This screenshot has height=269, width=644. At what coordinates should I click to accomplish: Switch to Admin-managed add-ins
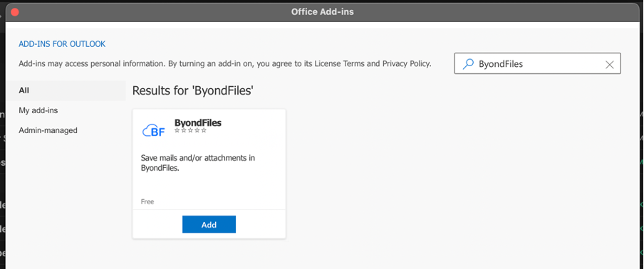point(48,130)
